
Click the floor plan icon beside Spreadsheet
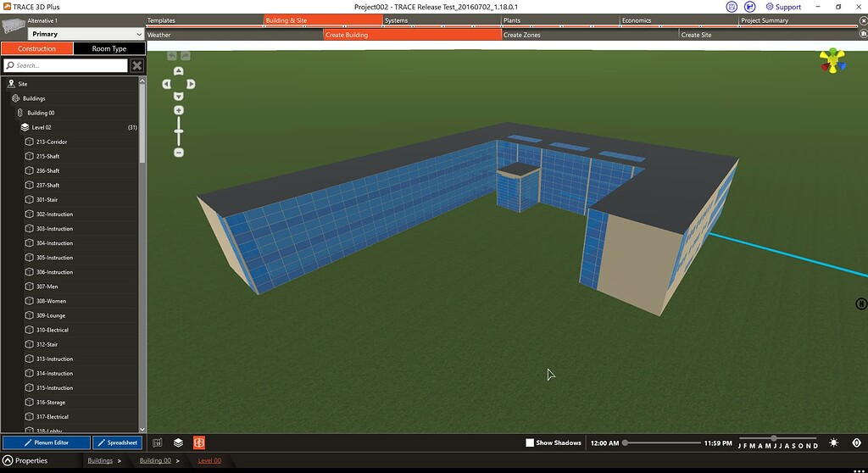click(x=158, y=442)
